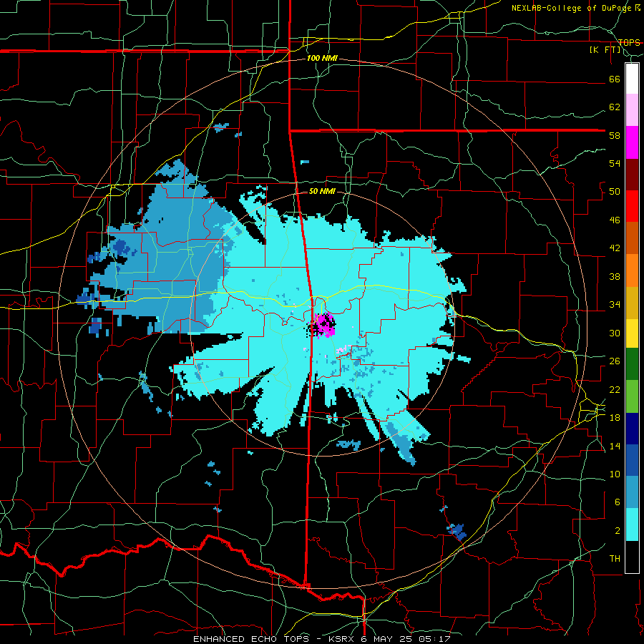Click the legend value 50

[x=615, y=191]
